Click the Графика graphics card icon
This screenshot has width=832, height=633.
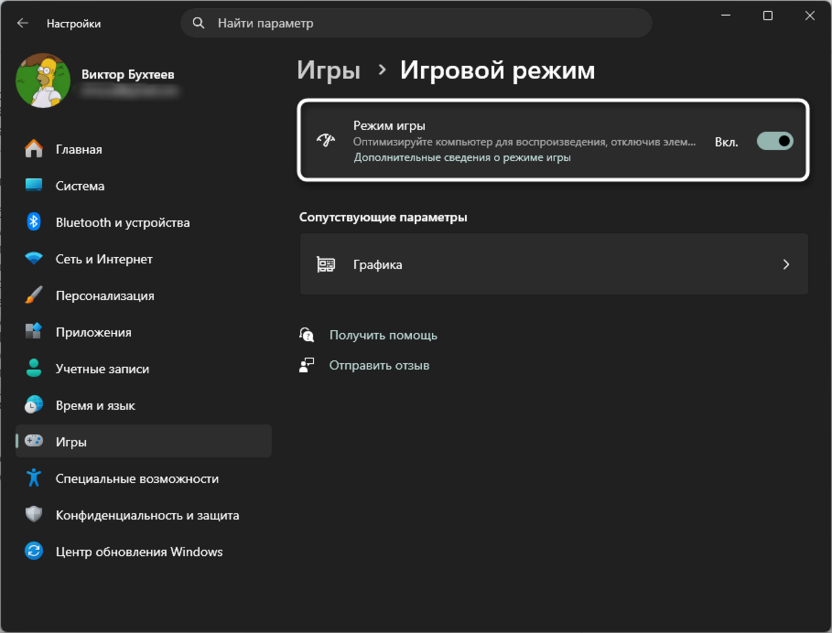click(x=326, y=264)
